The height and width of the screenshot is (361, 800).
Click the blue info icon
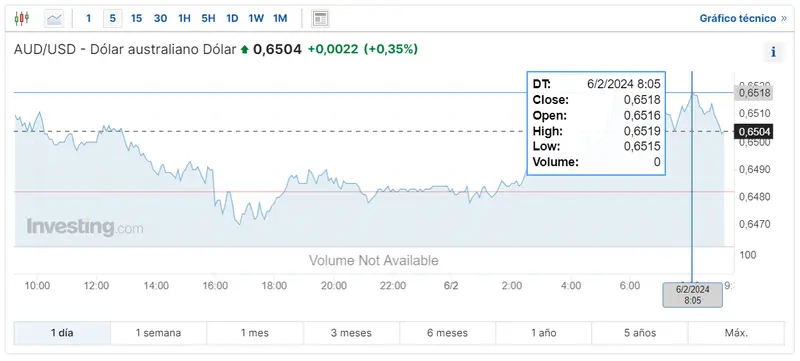tap(773, 52)
